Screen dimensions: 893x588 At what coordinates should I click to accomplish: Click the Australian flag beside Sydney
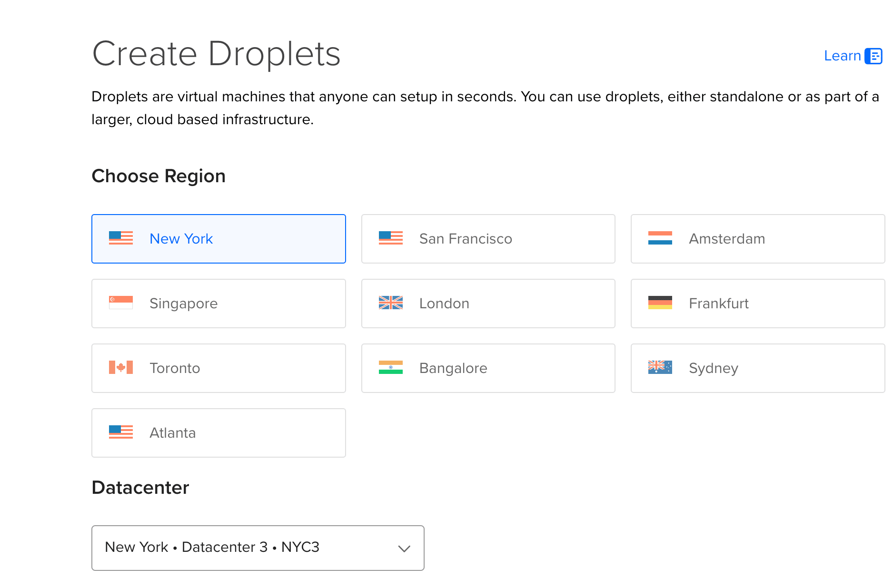(x=660, y=368)
